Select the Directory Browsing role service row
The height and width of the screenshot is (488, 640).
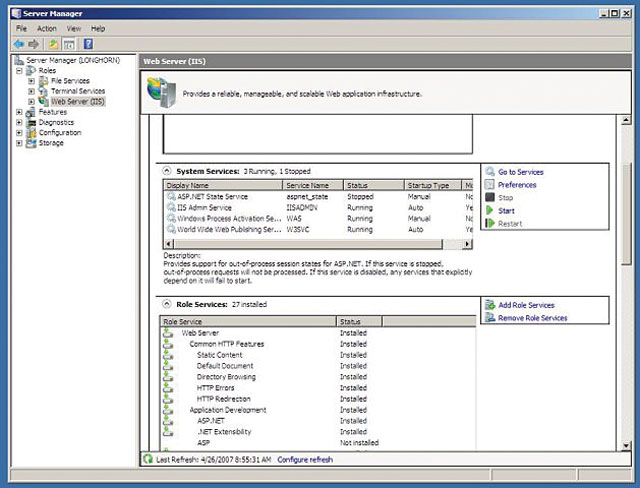(318, 377)
